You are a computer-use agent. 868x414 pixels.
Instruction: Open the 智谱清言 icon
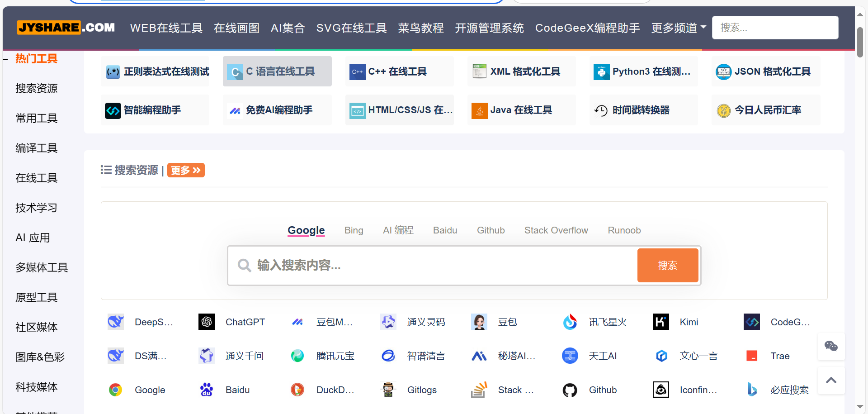point(388,356)
